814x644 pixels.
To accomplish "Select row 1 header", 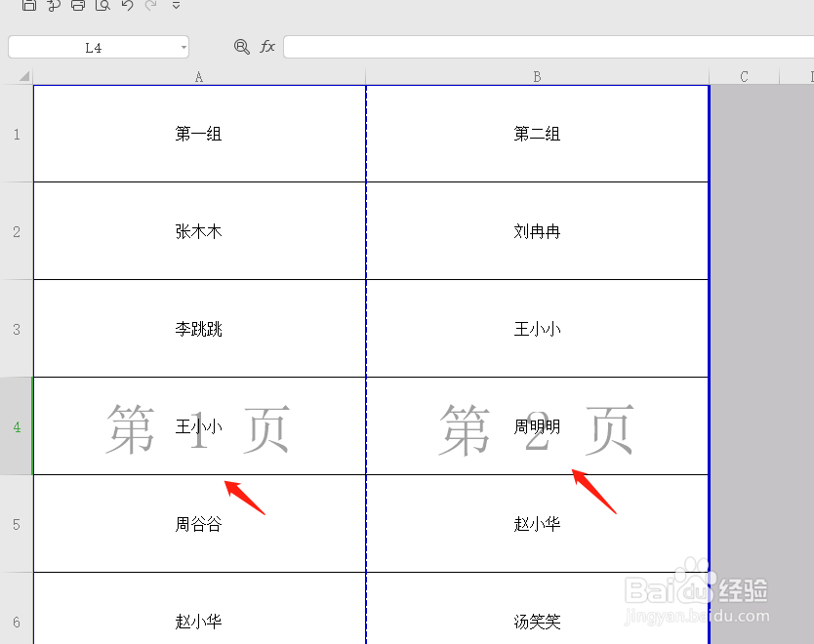I will click(17, 134).
